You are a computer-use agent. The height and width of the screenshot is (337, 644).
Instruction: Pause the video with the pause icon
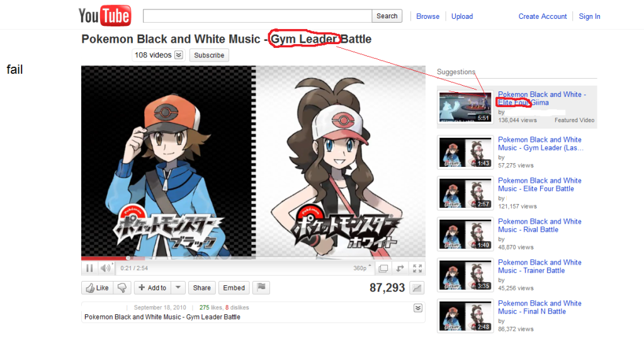[x=89, y=268]
